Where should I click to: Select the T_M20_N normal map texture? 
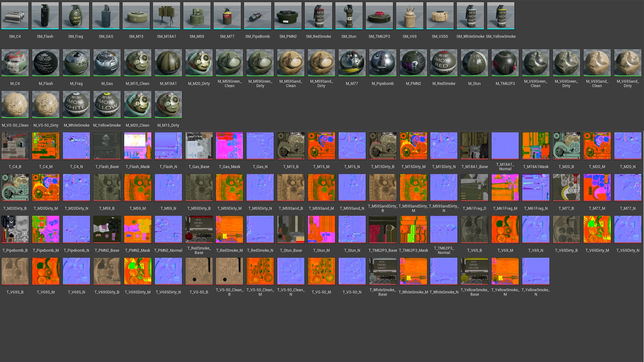coord(627,146)
